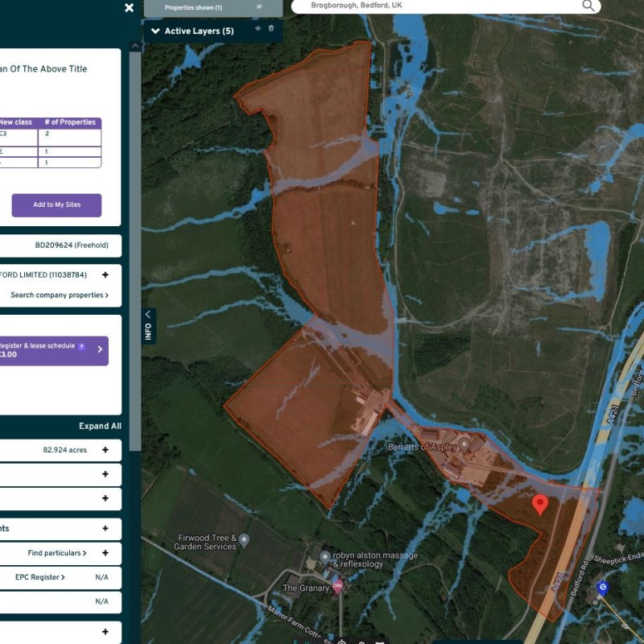
Task: Open the EPC Register link
Action: (x=40, y=577)
